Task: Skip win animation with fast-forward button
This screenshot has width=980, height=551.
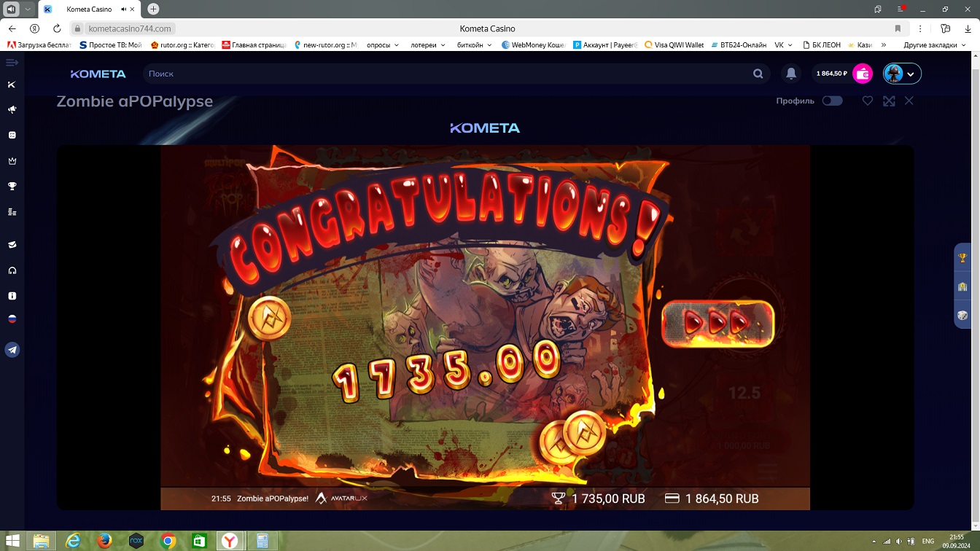Action: (x=717, y=322)
